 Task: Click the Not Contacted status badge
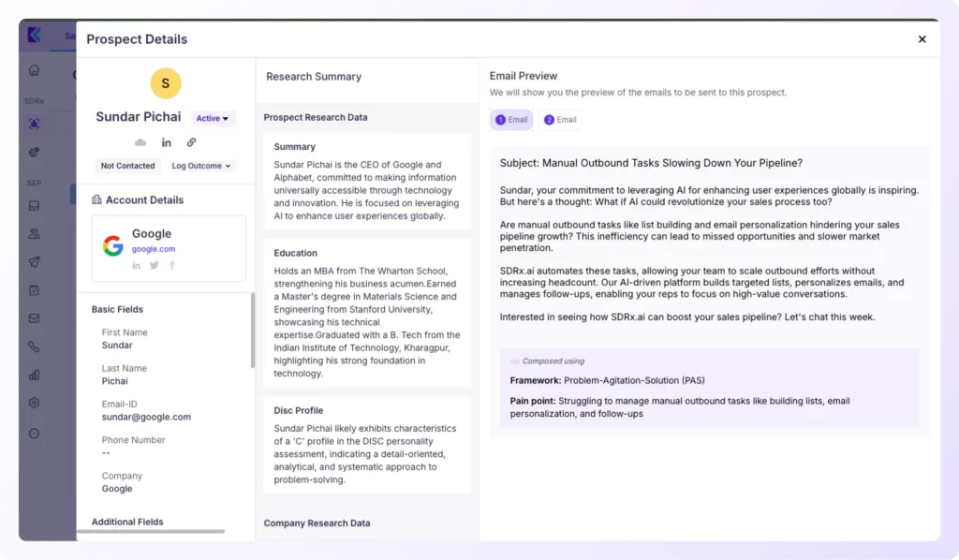tap(127, 166)
